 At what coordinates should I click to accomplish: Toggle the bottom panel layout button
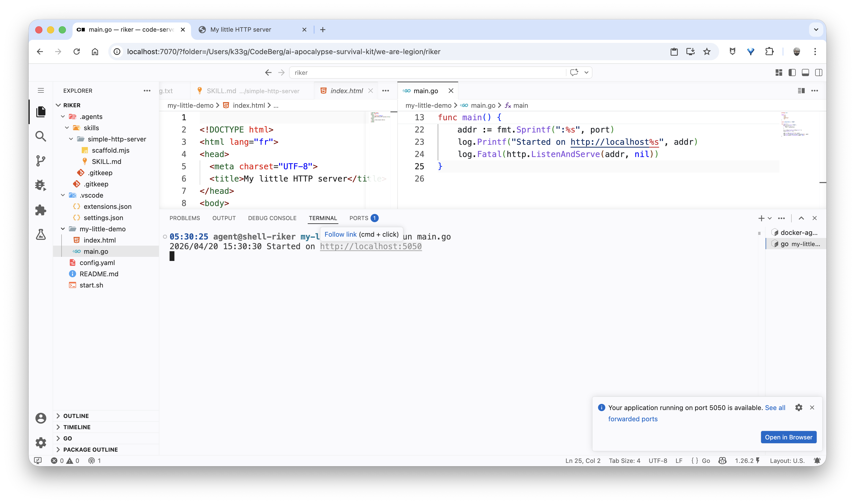click(805, 72)
